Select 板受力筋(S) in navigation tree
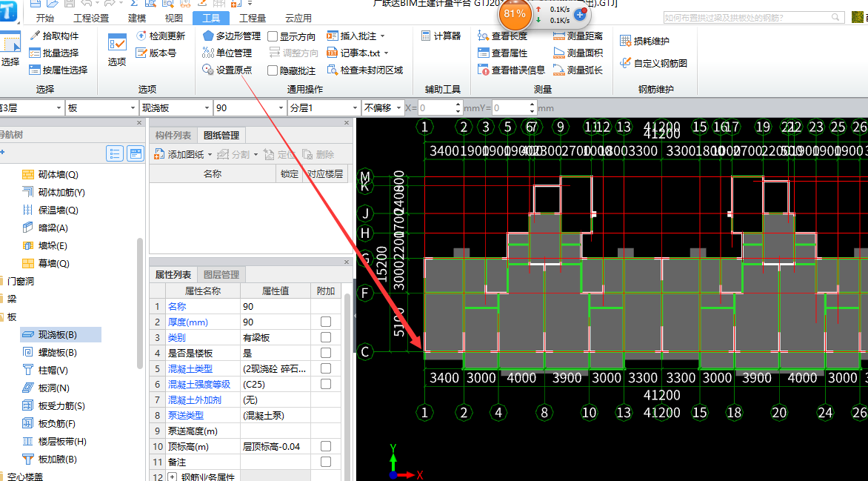This screenshot has width=868, height=481. (x=61, y=405)
